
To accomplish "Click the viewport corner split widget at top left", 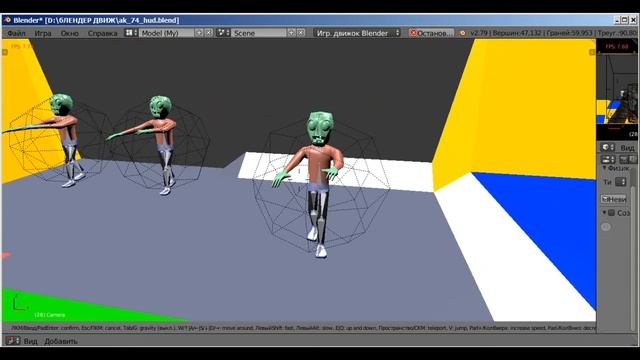I will pyautogui.click(x=4, y=52).
